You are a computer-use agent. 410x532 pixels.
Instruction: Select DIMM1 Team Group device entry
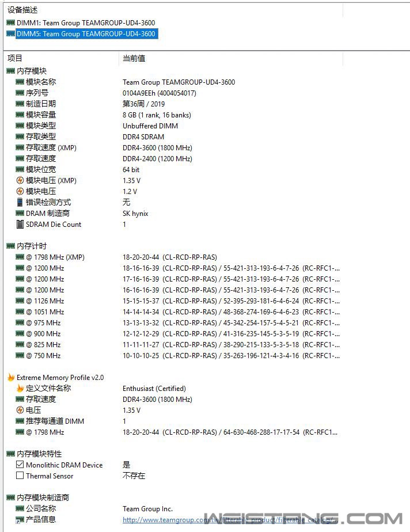pos(85,23)
